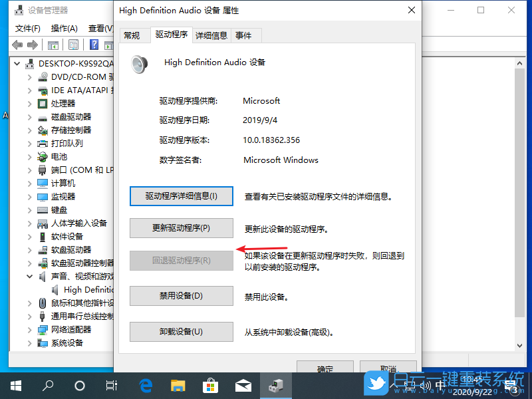Viewport: 532px width, 399px height.
Task: Launch Microsoft Store from the taskbar
Action: [210, 385]
